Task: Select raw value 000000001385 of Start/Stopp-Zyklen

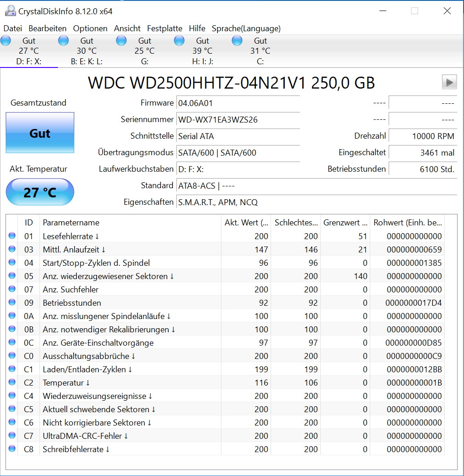Action: [x=414, y=263]
